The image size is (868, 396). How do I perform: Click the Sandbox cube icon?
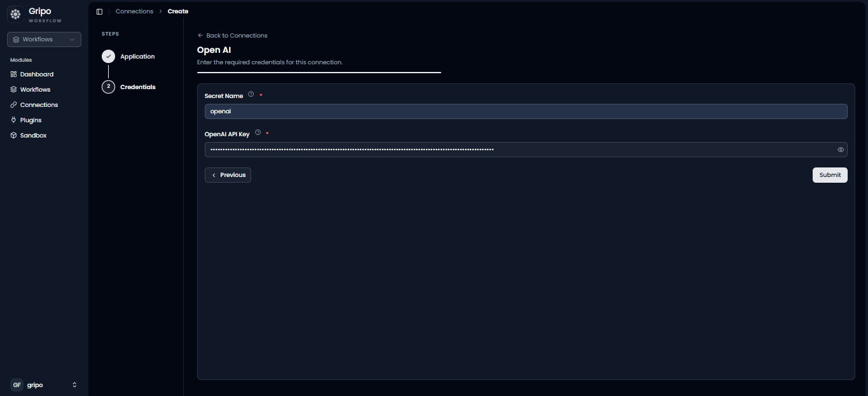point(13,136)
